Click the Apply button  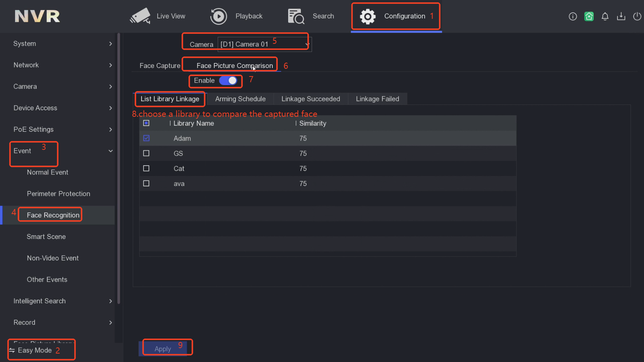[163, 349]
